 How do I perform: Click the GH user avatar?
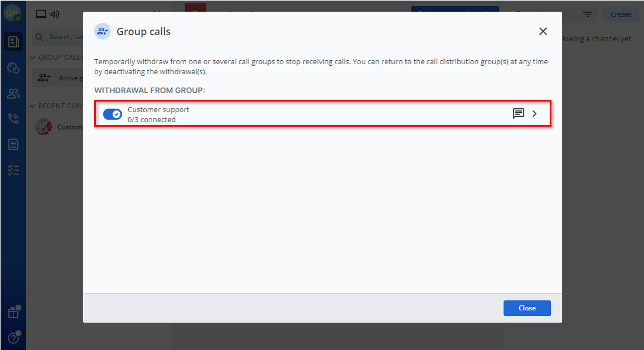(x=12, y=13)
